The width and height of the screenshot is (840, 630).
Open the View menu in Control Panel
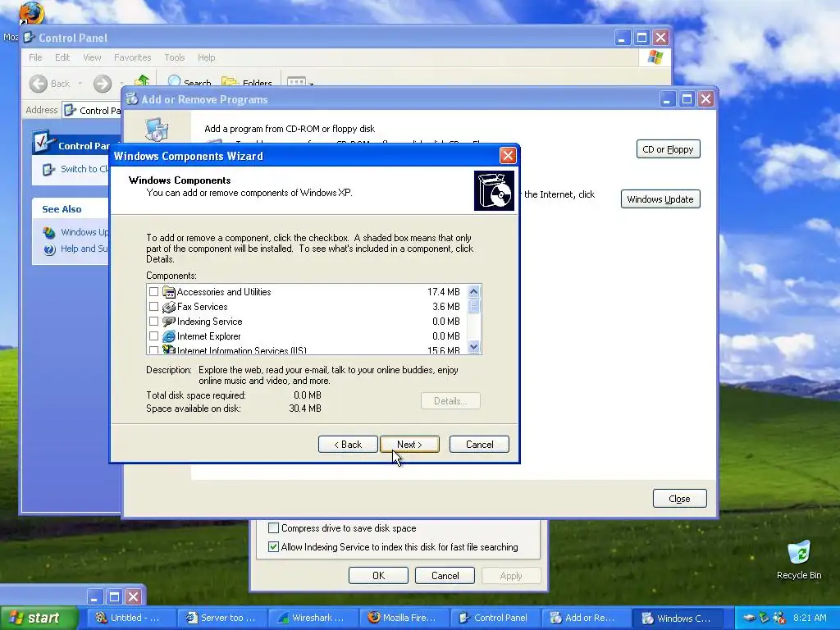click(92, 57)
